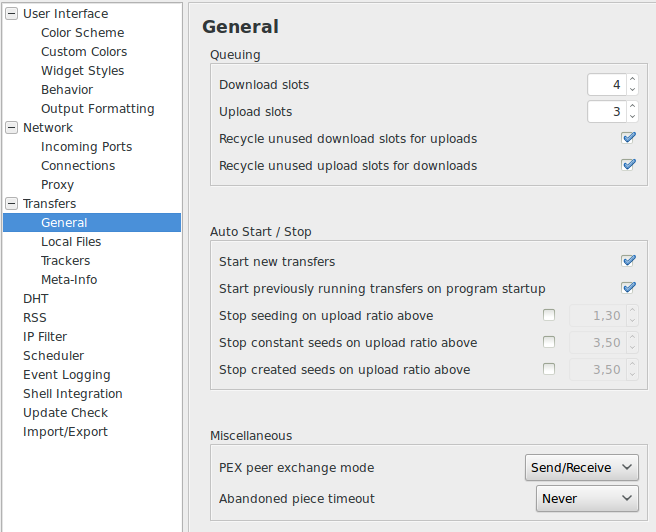The height and width of the screenshot is (532, 656).
Task: Open DHT settings
Action: 36,299
